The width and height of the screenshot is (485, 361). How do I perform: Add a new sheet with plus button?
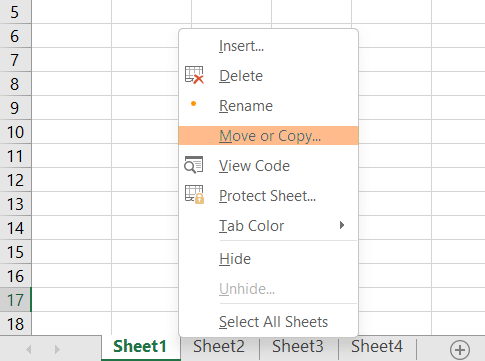point(460,350)
